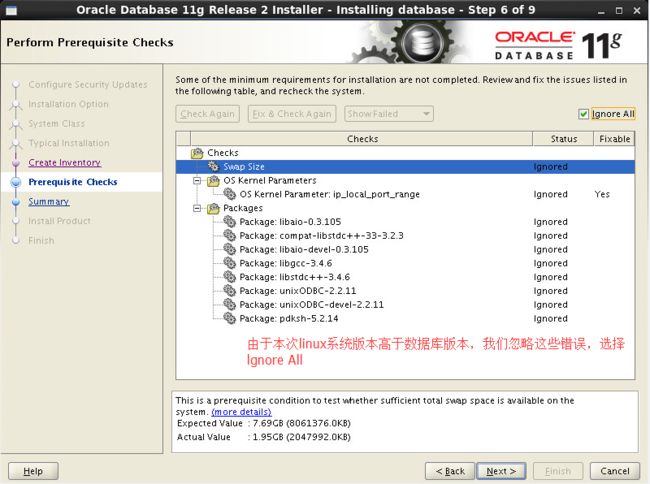Screen dimensions: 650x484
Task: Click Configure Security Updates step label
Action: (x=88, y=85)
